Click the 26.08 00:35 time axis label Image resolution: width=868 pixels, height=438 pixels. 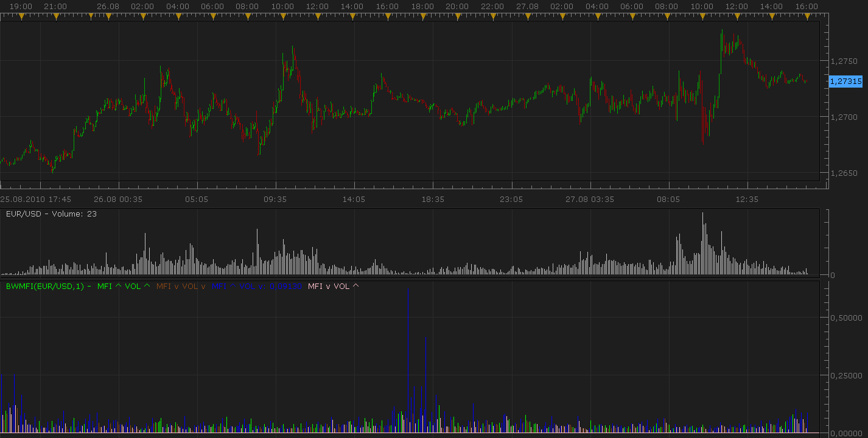click(x=118, y=199)
